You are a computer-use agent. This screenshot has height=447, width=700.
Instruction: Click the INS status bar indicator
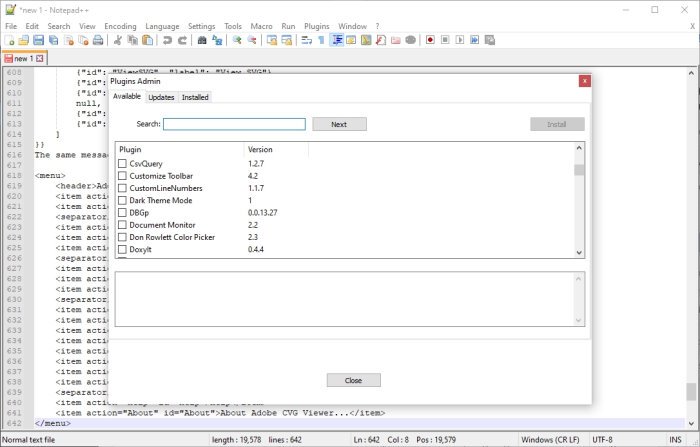point(675,440)
